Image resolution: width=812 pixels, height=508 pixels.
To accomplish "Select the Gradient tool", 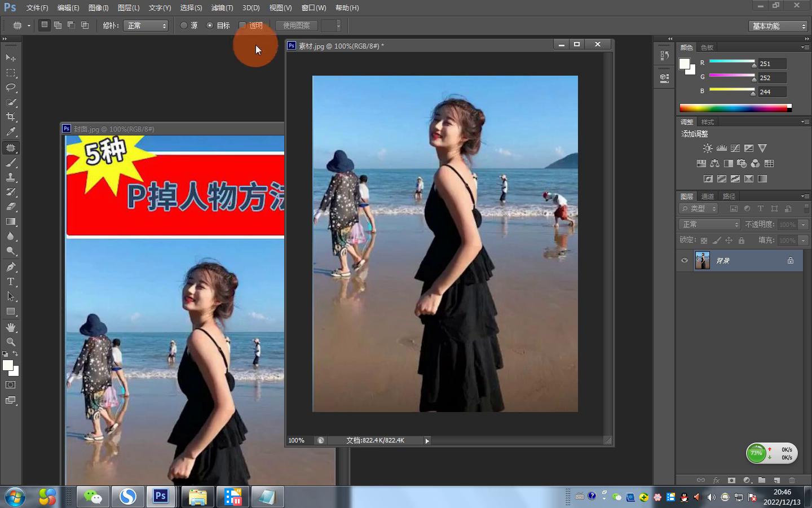I will pos(11,221).
